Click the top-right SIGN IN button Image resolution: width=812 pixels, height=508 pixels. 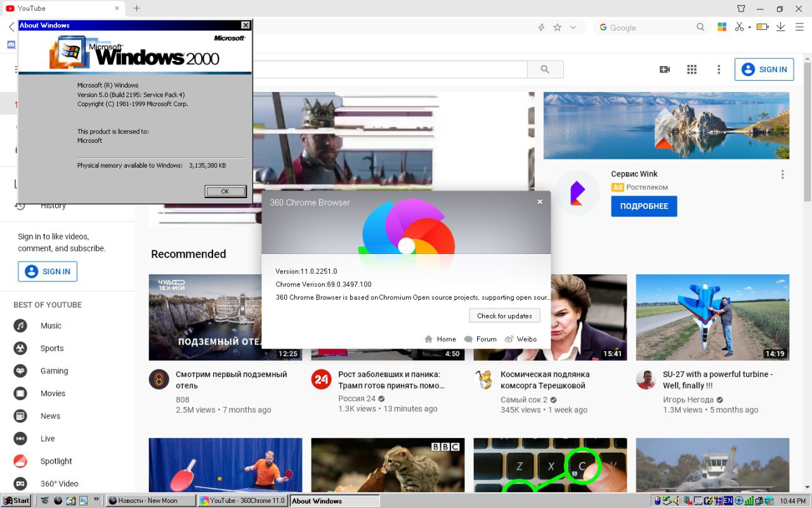click(764, 69)
